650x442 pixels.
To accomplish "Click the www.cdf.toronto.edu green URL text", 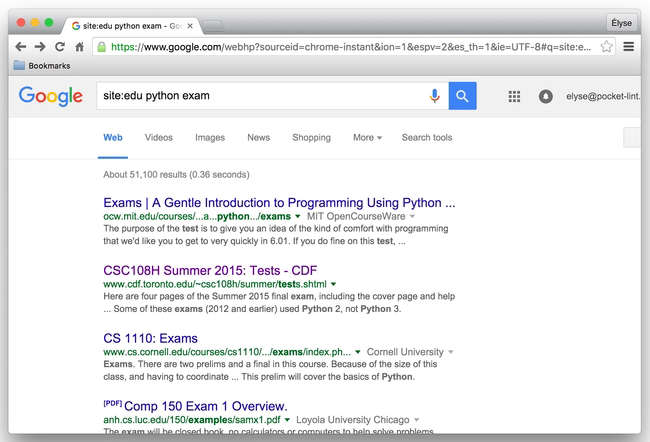I will coord(215,284).
